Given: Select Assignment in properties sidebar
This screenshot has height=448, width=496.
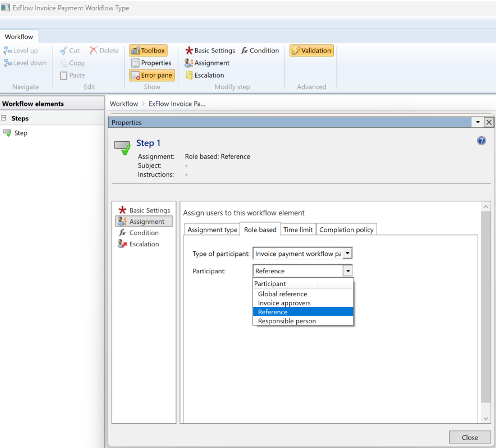Looking at the screenshot, I should [x=144, y=221].
